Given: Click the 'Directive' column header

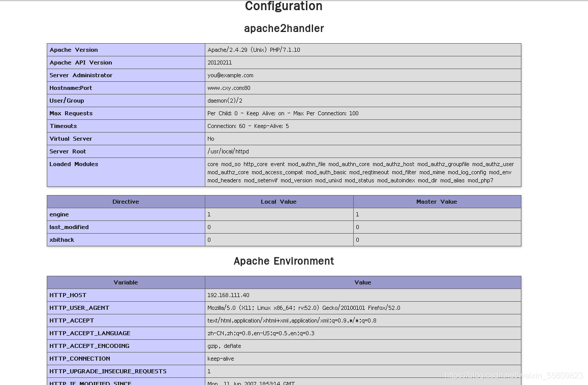Looking at the screenshot, I should [126, 202].
